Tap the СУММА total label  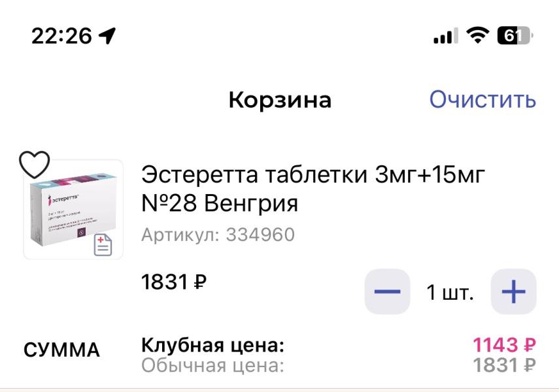coord(62,350)
